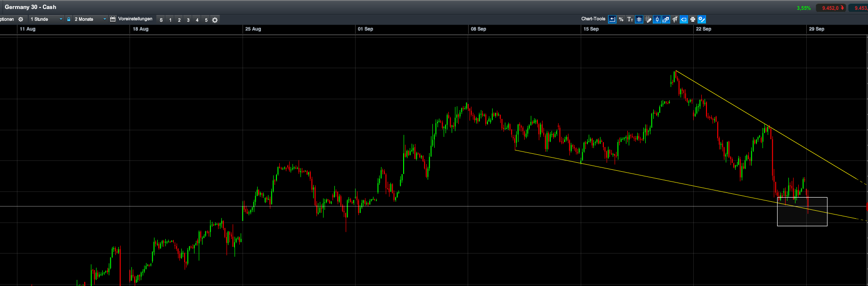
Task: Select preset 4
Action: click(197, 20)
